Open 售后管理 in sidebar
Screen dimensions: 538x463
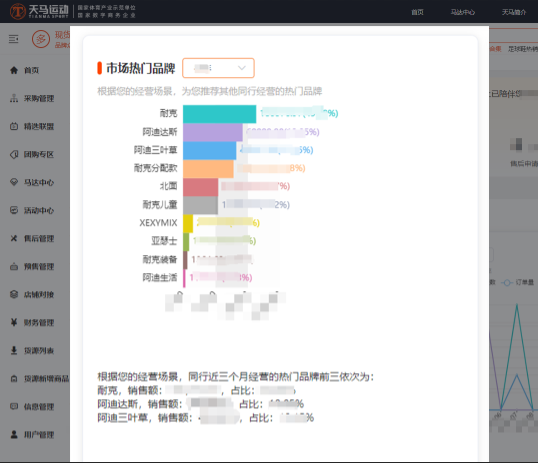(32, 238)
